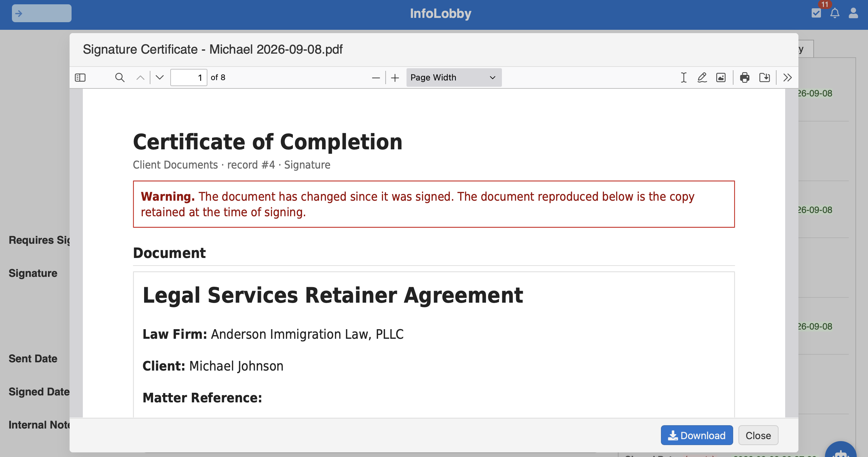Go to next page arrow

(x=160, y=77)
